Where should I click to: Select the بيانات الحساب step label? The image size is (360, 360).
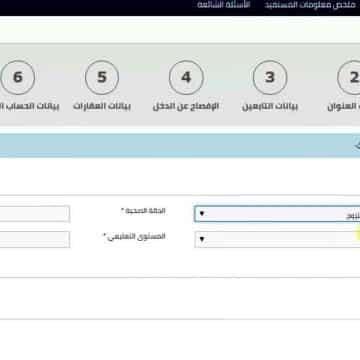coord(29,107)
